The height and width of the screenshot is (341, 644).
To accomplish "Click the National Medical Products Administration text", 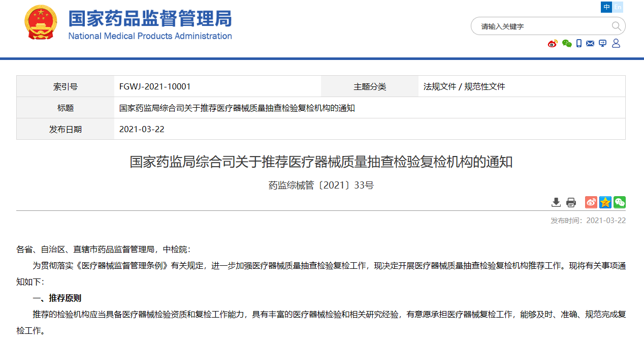I will coord(150,36).
